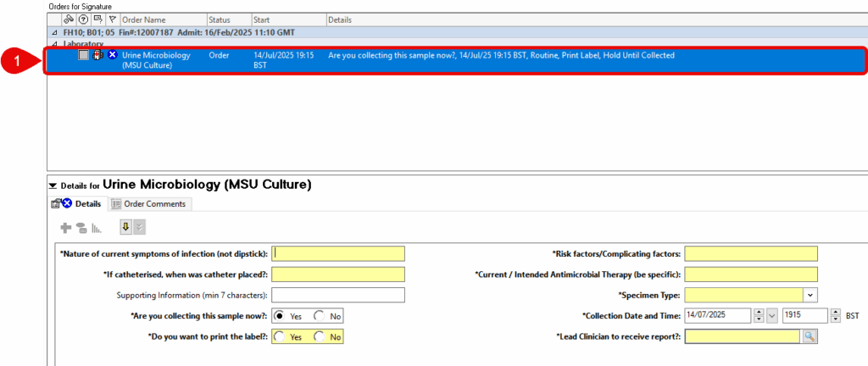The width and height of the screenshot is (868, 366).
Task: Increase collection time with up arrow
Action: 836,313
